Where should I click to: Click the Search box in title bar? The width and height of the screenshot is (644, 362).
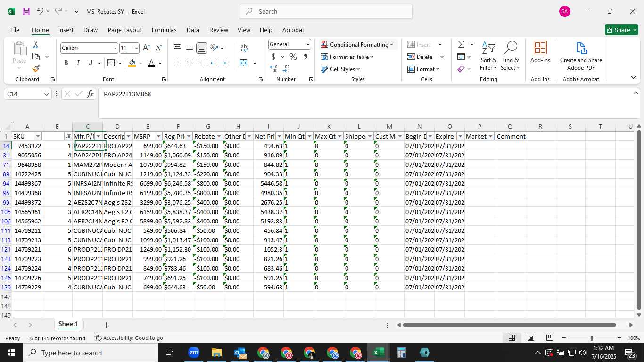pos(326,11)
